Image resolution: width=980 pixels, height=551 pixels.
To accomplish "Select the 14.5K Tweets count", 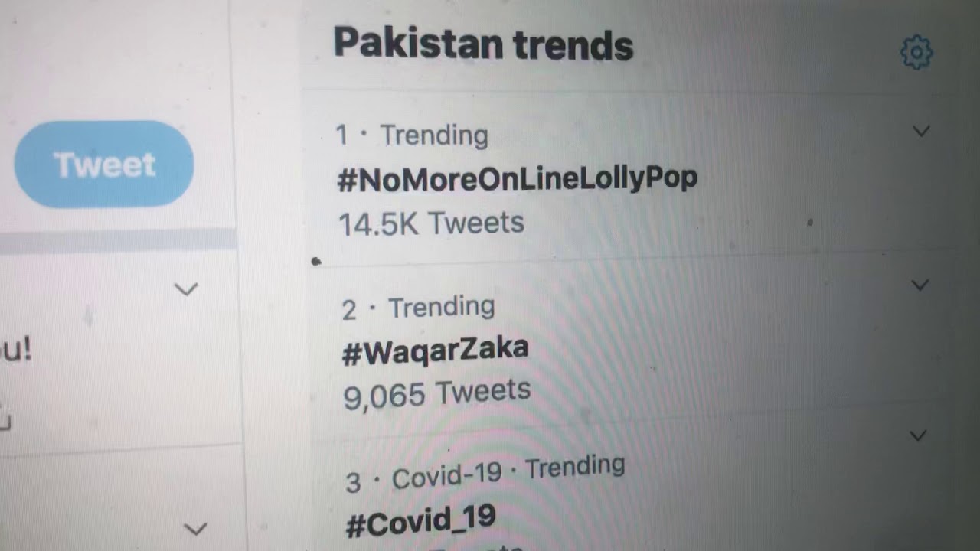I will click(431, 223).
